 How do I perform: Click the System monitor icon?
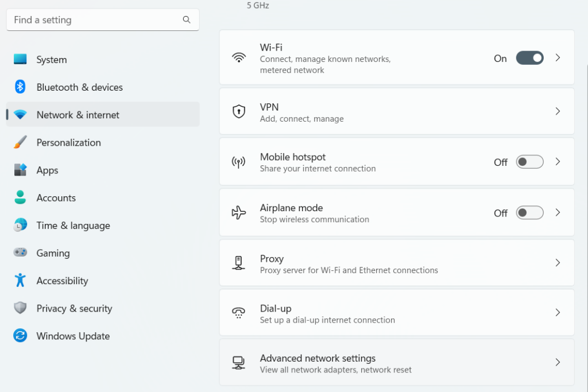[20, 59]
